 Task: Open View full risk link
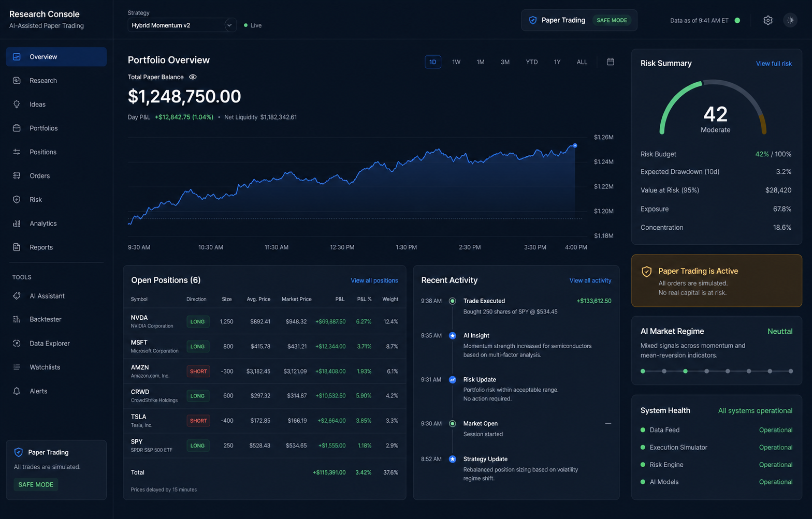[774, 64]
